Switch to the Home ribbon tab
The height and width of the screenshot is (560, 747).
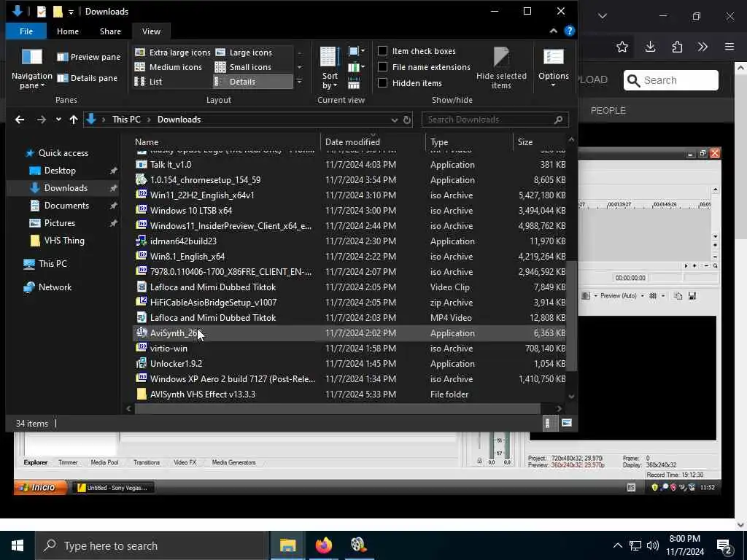(68, 31)
